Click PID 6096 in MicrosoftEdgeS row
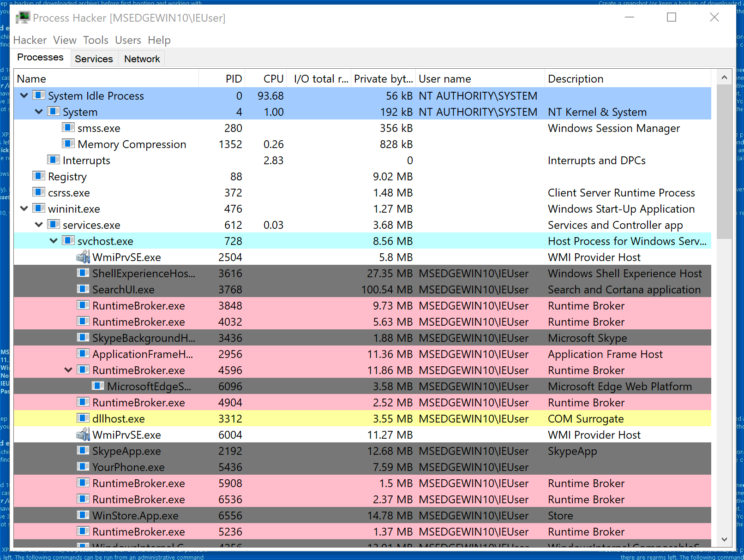Image resolution: width=744 pixels, height=560 pixels. (x=230, y=387)
